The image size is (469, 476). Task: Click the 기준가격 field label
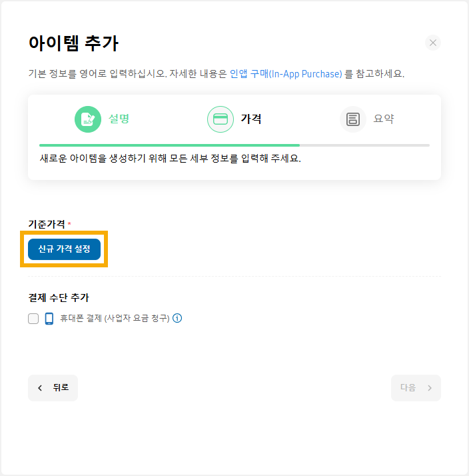pyautogui.click(x=47, y=224)
